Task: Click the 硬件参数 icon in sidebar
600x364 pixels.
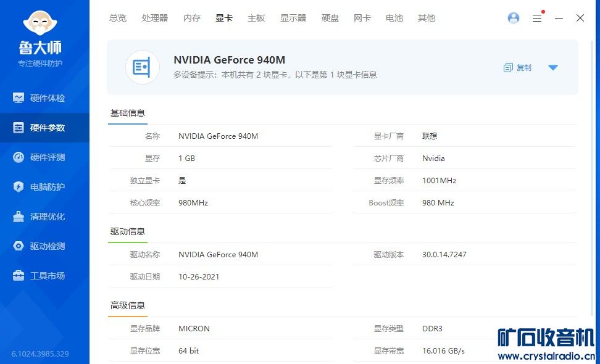Action: coord(19,128)
